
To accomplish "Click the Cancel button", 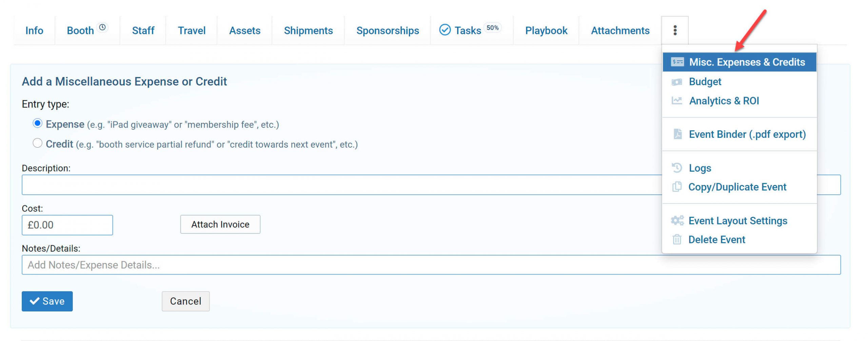I will pos(185,301).
